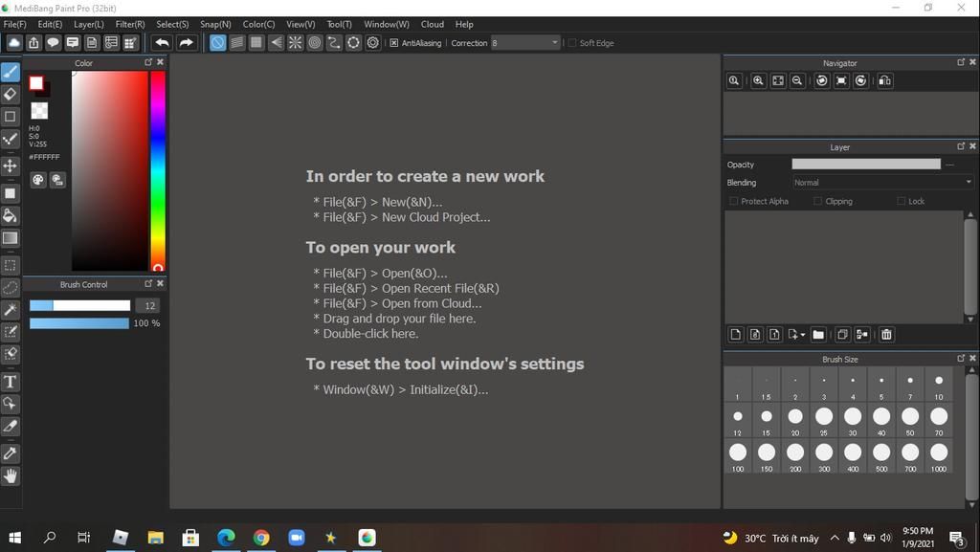Enable parallel lines snap
The image size is (980, 552).
click(x=237, y=42)
